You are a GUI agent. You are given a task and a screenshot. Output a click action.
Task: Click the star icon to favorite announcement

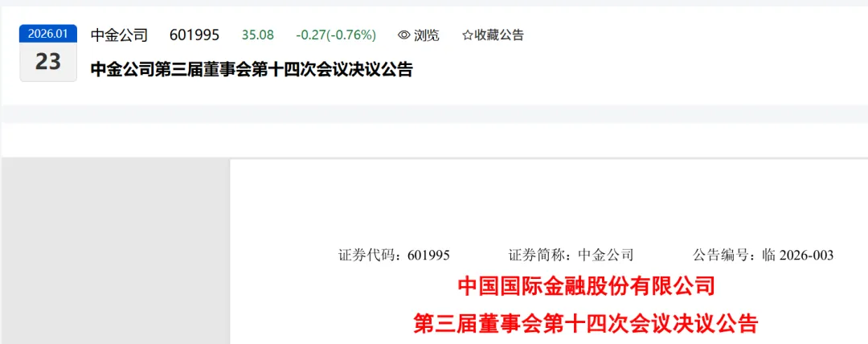pos(467,35)
